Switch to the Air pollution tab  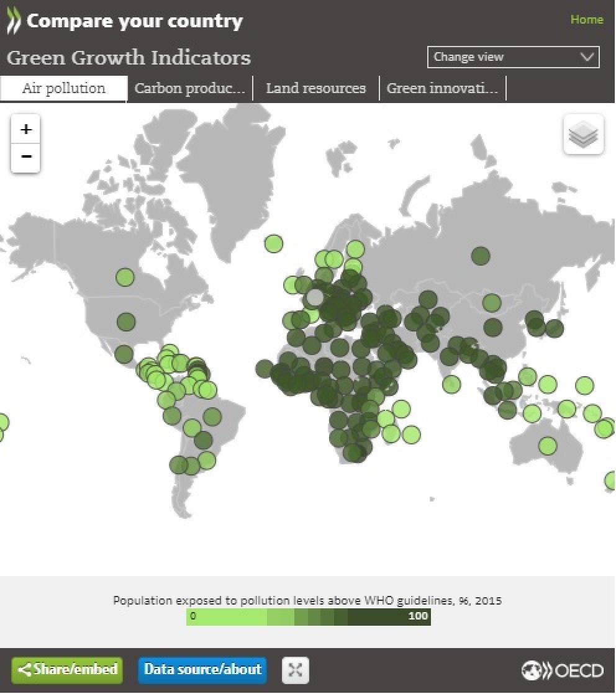pos(64,89)
